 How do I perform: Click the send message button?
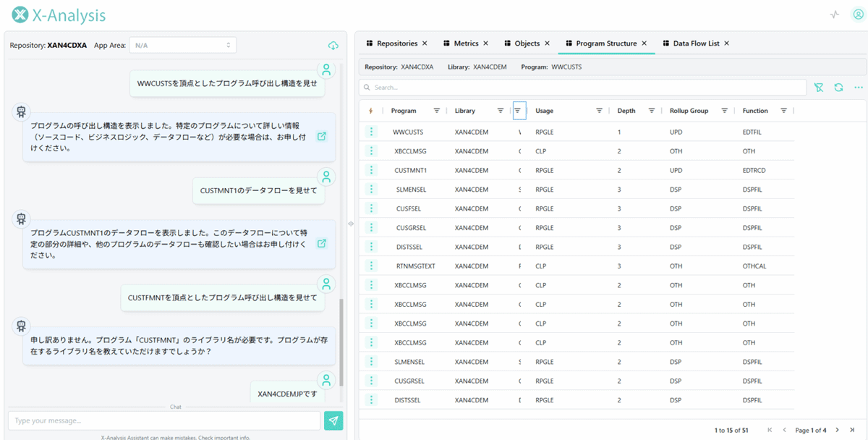[x=333, y=420]
